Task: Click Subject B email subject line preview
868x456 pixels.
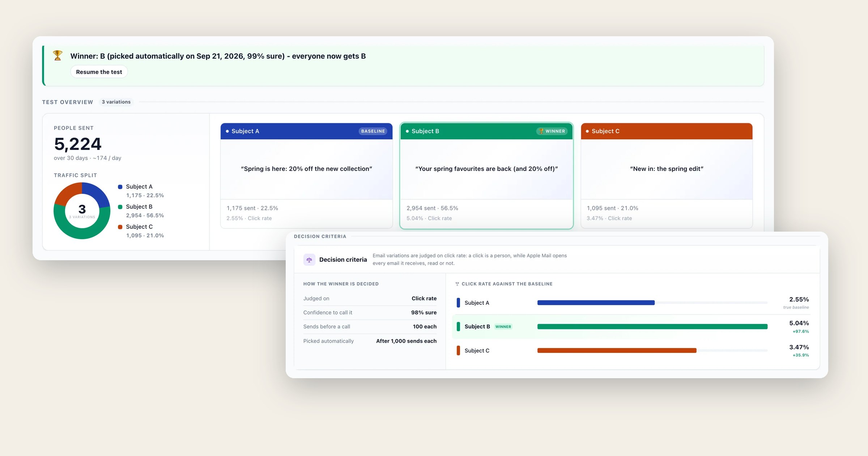Action: [x=486, y=169]
